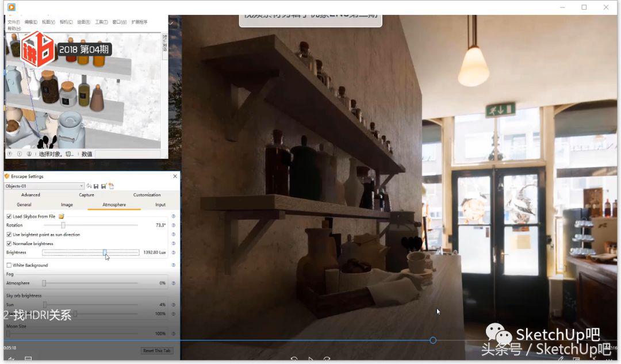The width and height of the screenshot is (621, 364).
Task: Uncheck Load Skybox From File
Action: [x=9, y=216]
